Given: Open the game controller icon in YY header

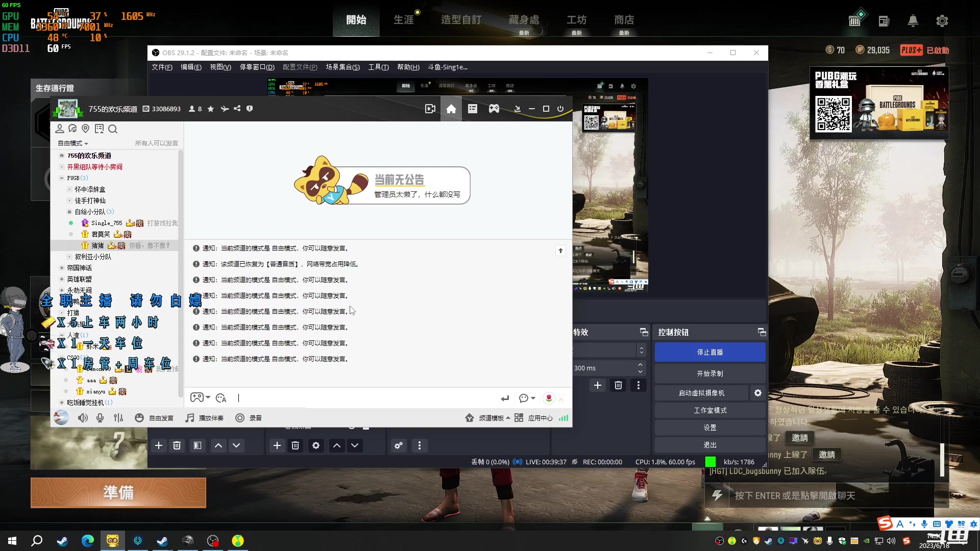Looking at the screenshot, I should (494, 109).
